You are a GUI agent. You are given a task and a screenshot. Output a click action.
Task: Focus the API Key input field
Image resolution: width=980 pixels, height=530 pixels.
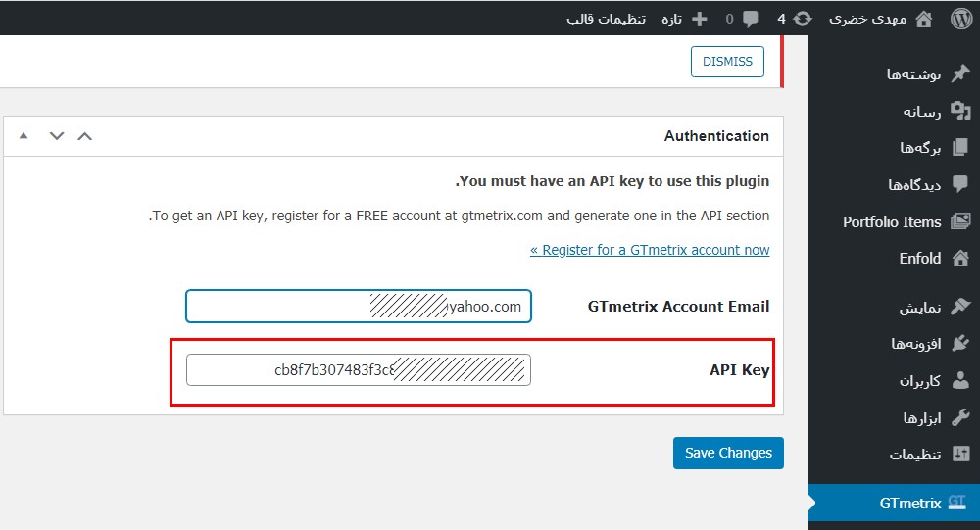[x=359, y=370]
